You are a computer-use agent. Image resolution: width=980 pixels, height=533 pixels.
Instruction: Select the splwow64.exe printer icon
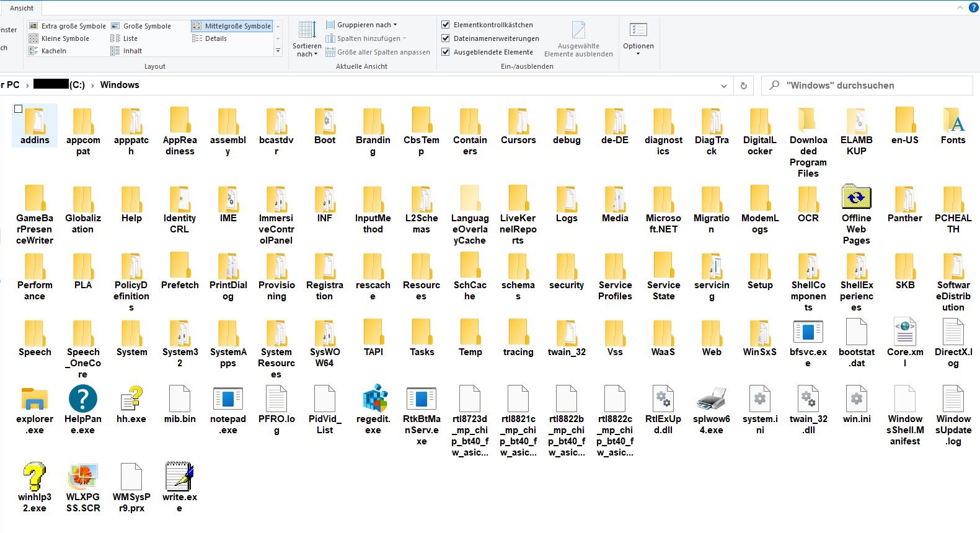(712, 399)
